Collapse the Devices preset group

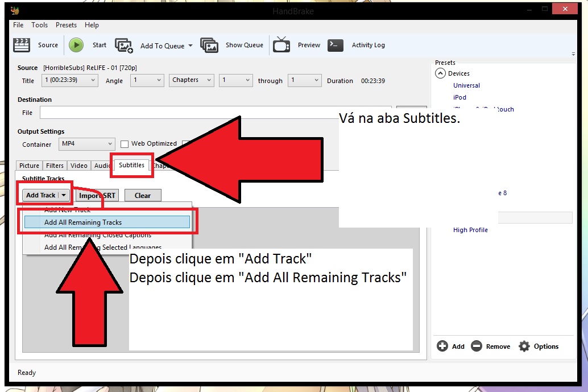pos(440,73)
